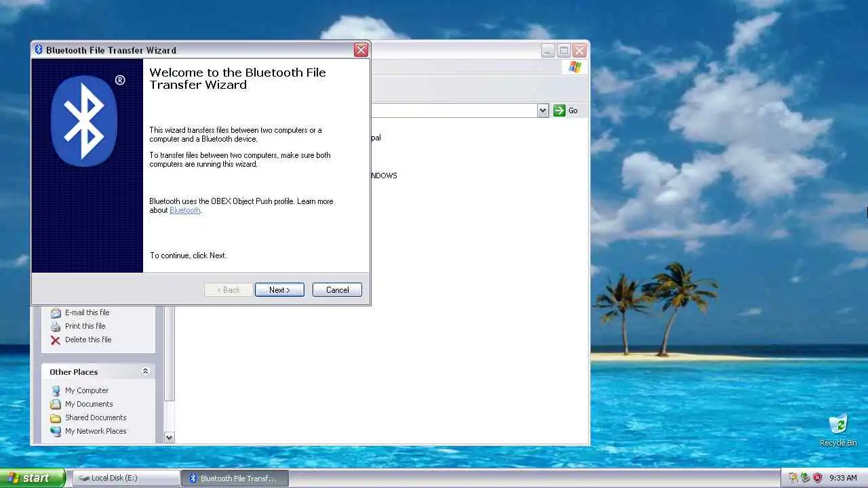The width and height of the screenshot is (868, 488).
Task: Click the Windows flag logo in Explorer
Action: [x=575, y=67]
